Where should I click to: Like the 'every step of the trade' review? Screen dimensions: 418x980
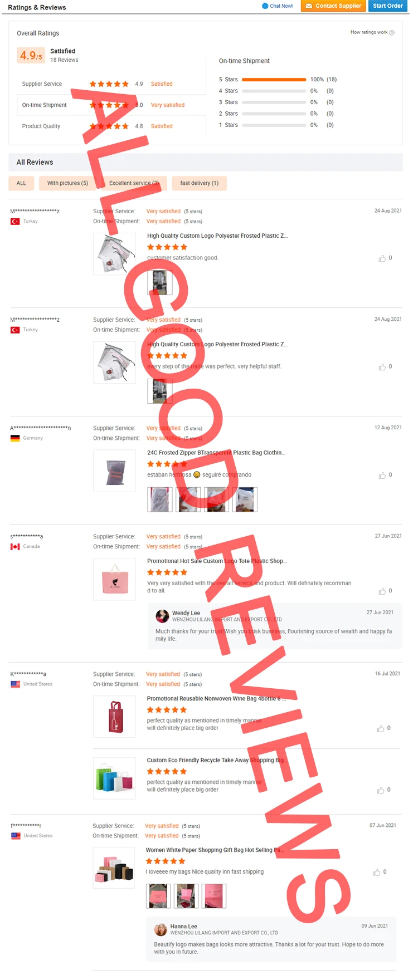(382, 367)
